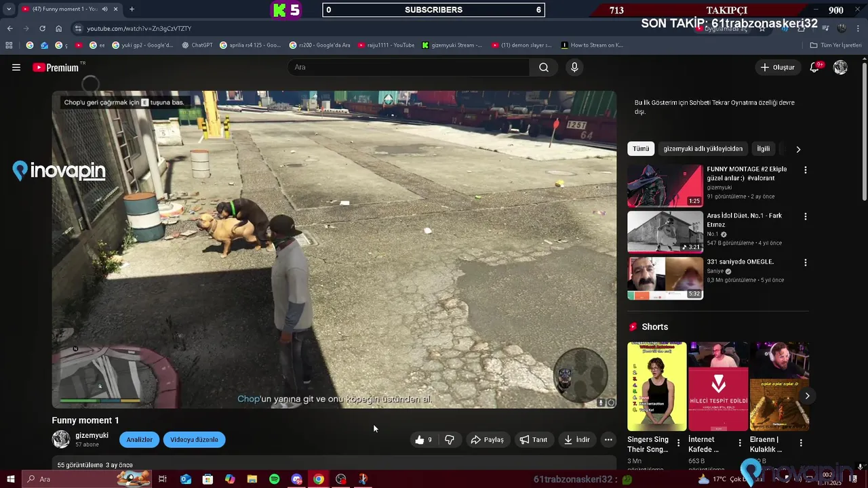
Task: Open File Explorer from the taskbar
Action: 252,479
